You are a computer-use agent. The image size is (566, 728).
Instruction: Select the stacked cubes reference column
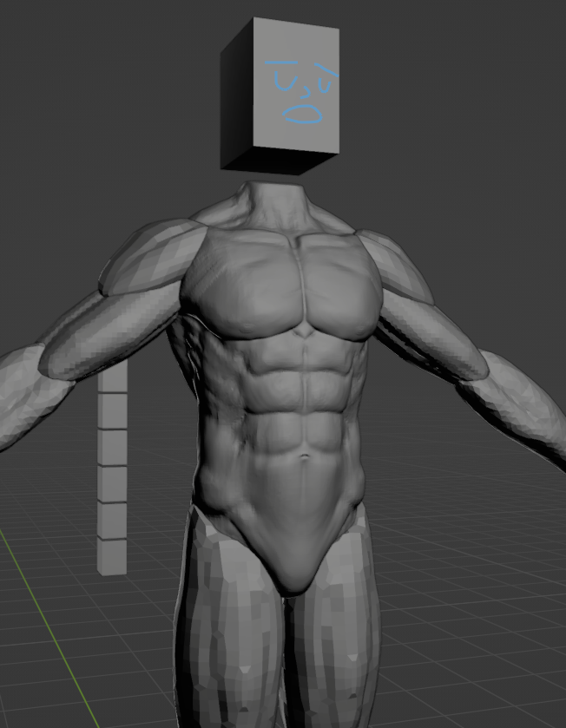(x=112, y=467)
